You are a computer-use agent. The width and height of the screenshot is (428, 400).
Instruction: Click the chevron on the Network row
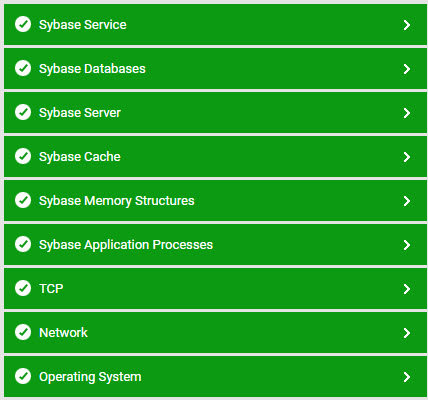407,333
